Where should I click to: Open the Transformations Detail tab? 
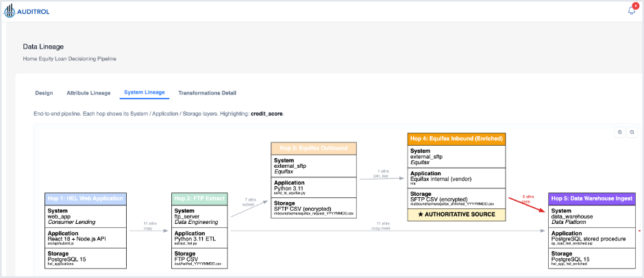[x=207, y=93]
